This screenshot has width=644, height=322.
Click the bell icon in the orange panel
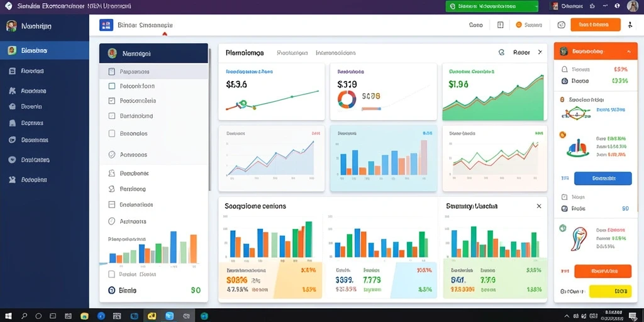point(564,70)
